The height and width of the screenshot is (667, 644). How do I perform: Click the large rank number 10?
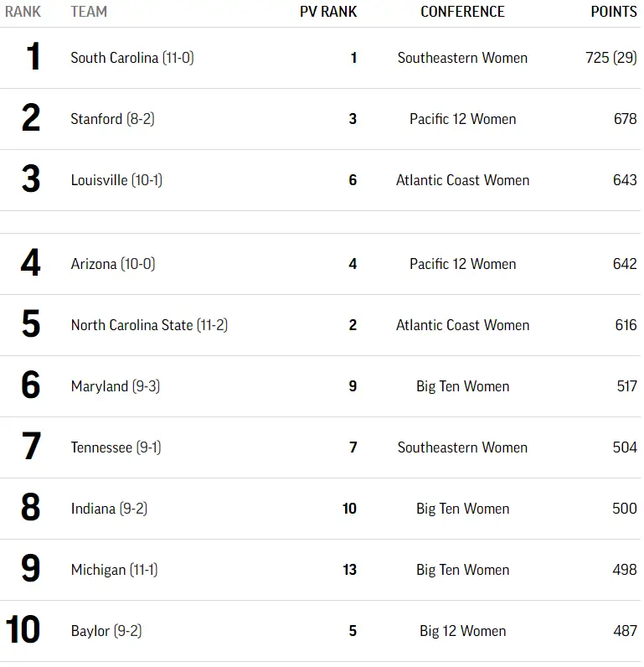coord(23,631)
